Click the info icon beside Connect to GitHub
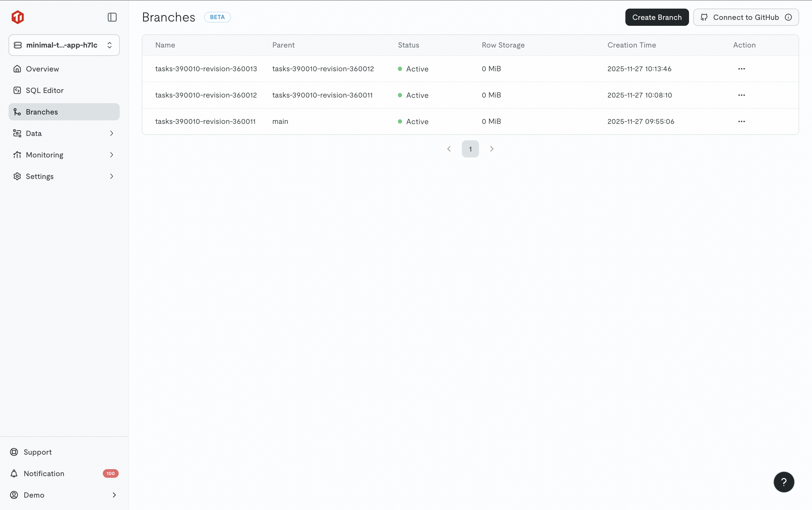 click(x=788, y=17)
